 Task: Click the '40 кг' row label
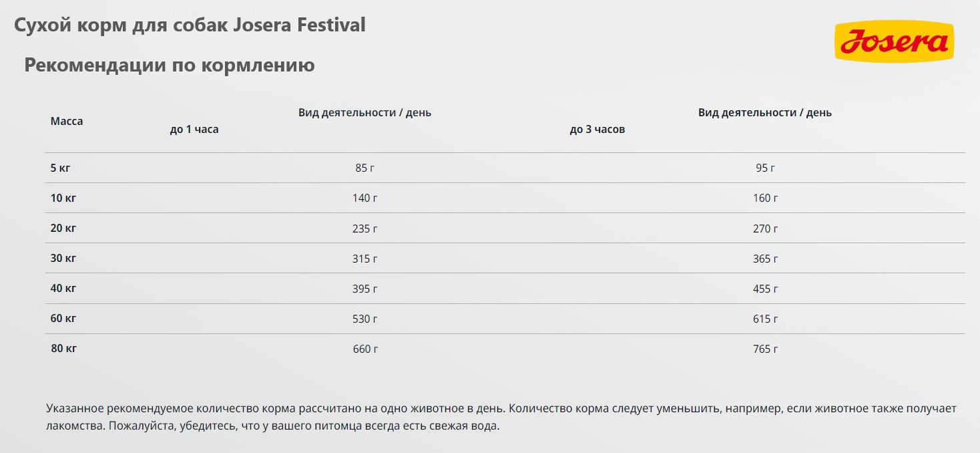[63, 289]
